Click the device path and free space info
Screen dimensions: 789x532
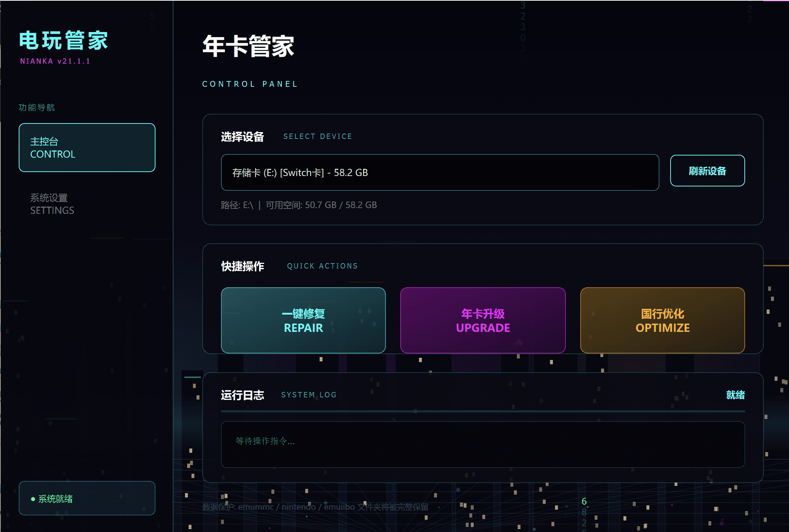click(x=298, y=205)
